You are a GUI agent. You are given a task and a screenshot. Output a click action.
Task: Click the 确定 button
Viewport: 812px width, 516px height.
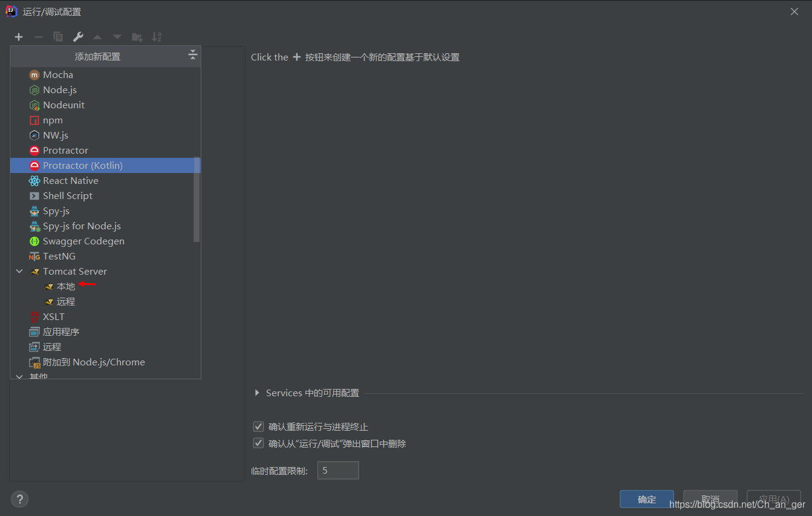click(647, 499)
